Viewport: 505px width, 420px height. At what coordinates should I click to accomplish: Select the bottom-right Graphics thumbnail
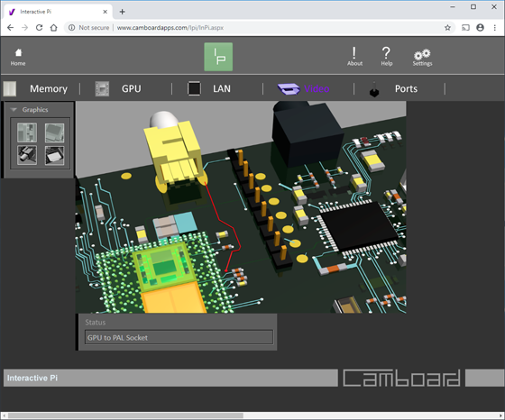[54, 155]
